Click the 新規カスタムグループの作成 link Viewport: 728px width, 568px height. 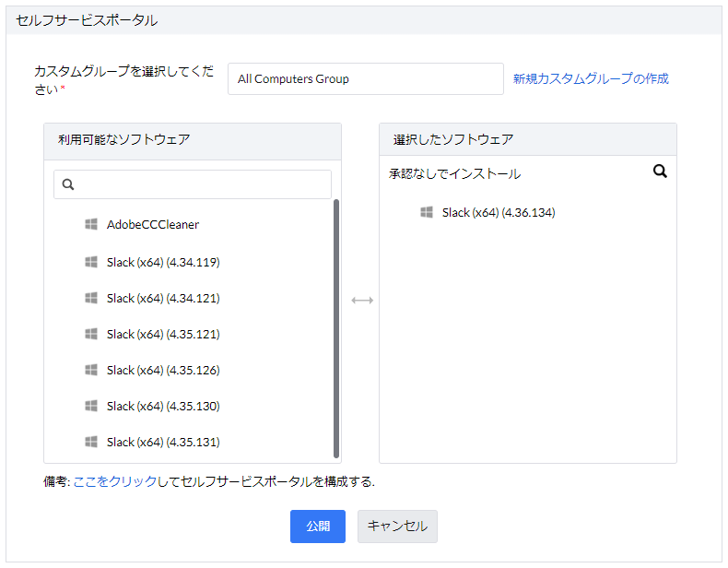591,78
